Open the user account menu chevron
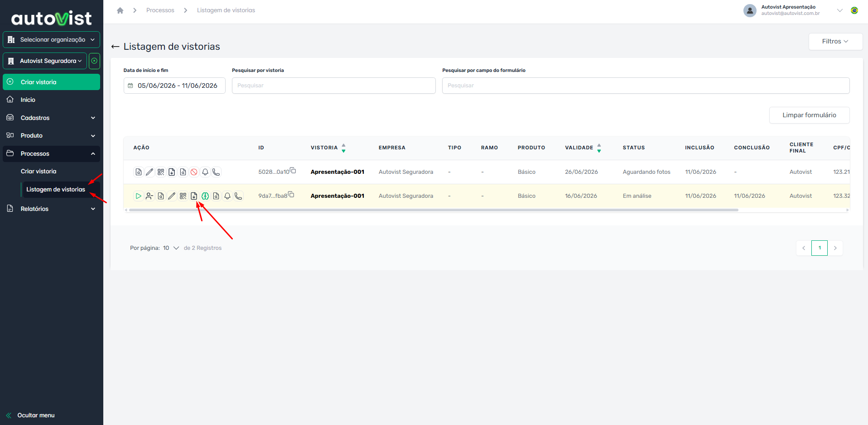The image size is (868, 425). click(x=840, y=10)
